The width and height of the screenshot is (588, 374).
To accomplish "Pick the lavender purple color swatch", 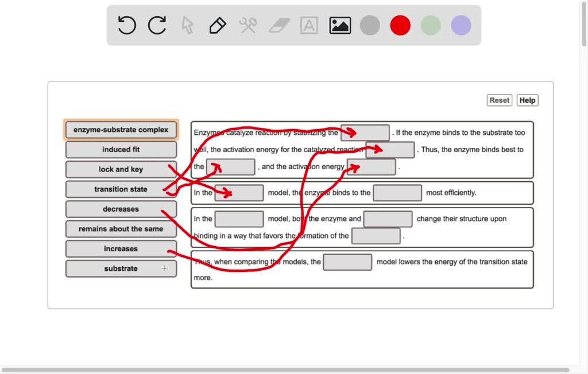I will [x=461, y=25].
